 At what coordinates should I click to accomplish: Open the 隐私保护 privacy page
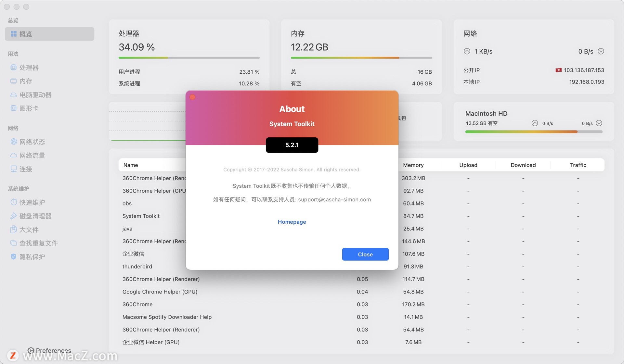pyautogui.click(x=49, y=257)
